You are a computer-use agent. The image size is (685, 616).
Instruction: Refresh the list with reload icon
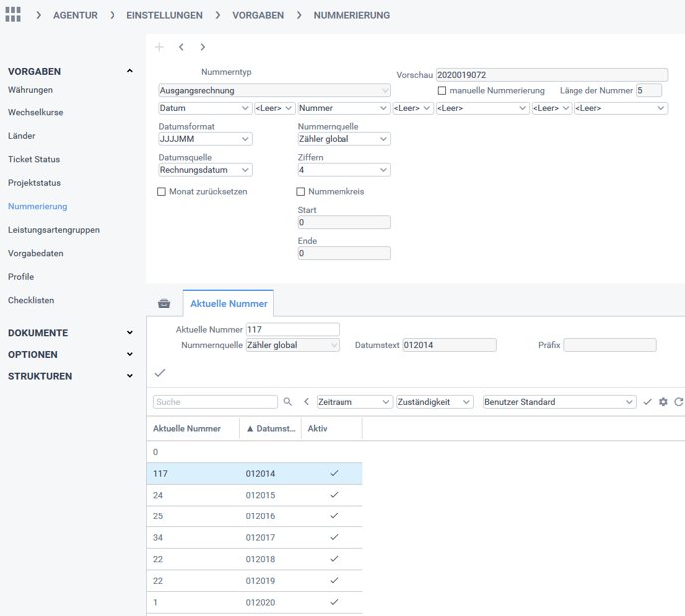[x=679, y=402]
